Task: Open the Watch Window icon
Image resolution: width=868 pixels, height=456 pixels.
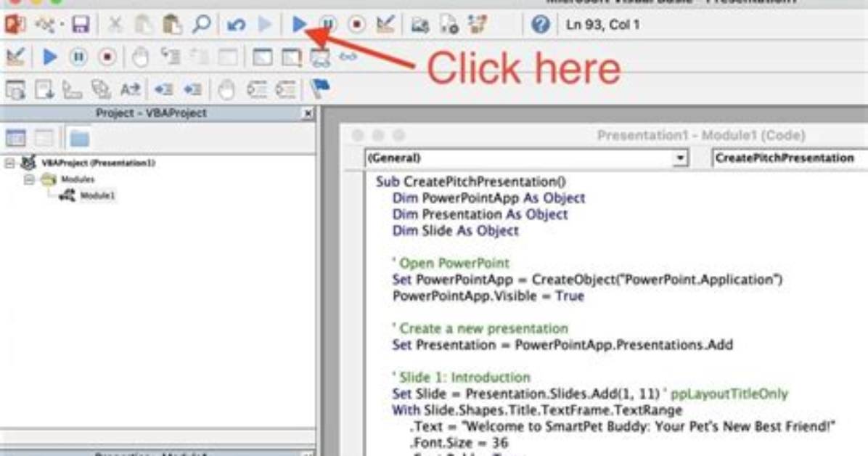Action: pos(320,57)
